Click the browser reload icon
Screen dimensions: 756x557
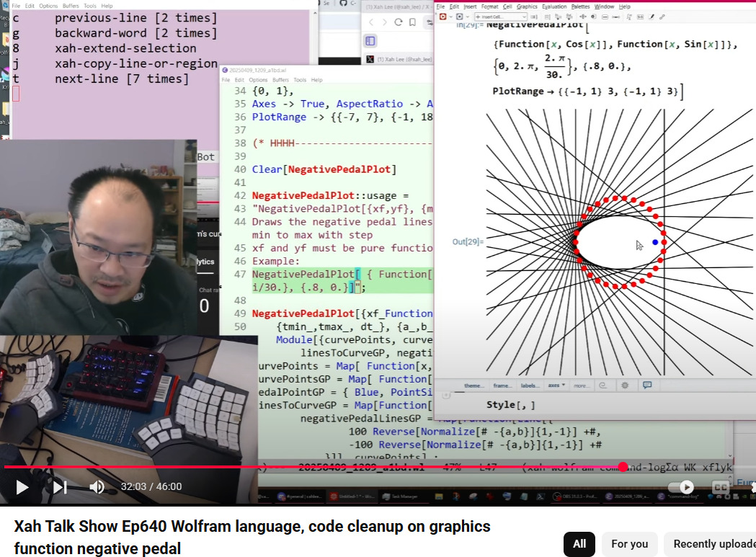coord(399,22)
